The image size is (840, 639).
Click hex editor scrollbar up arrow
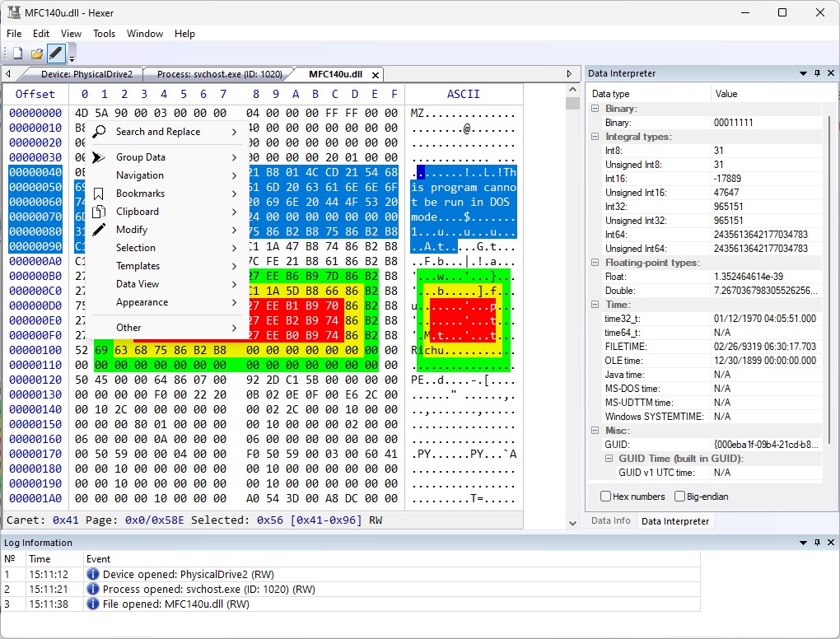click(x=572, y=90)
